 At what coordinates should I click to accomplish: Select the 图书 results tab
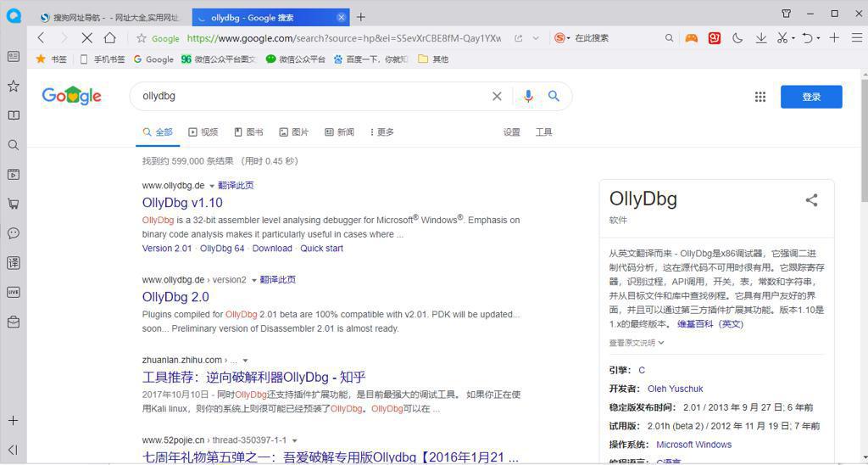coord(248,132)
